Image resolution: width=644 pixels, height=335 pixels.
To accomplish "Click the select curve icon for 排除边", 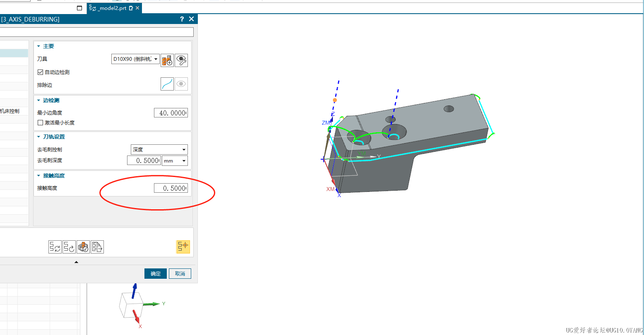I will [x=167, y=84].
